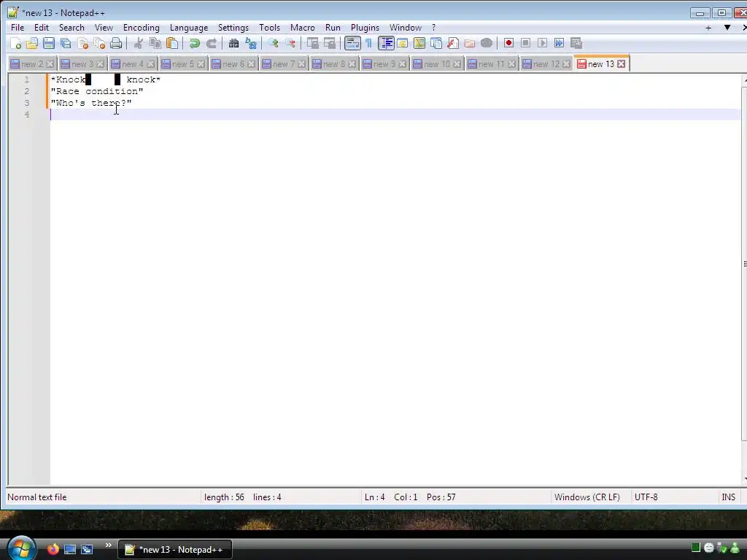Image resolution: width=747 pixels, height=560 pixels.
Task: Click the UTF-8 encoding status entry
Action: (646, 497)
